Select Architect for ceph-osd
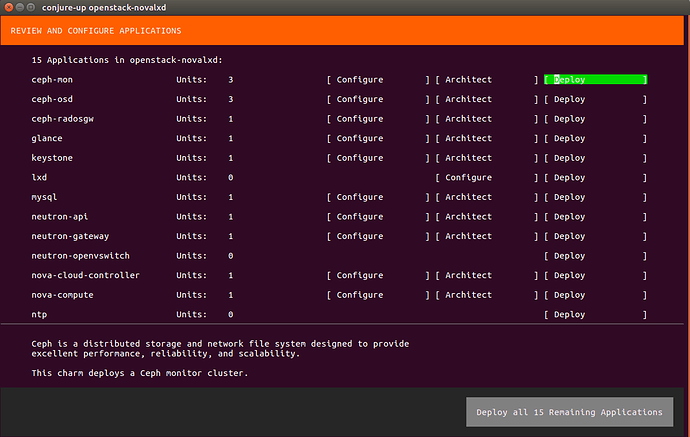Screen dimensions: 690x437 tap(487, 99)
